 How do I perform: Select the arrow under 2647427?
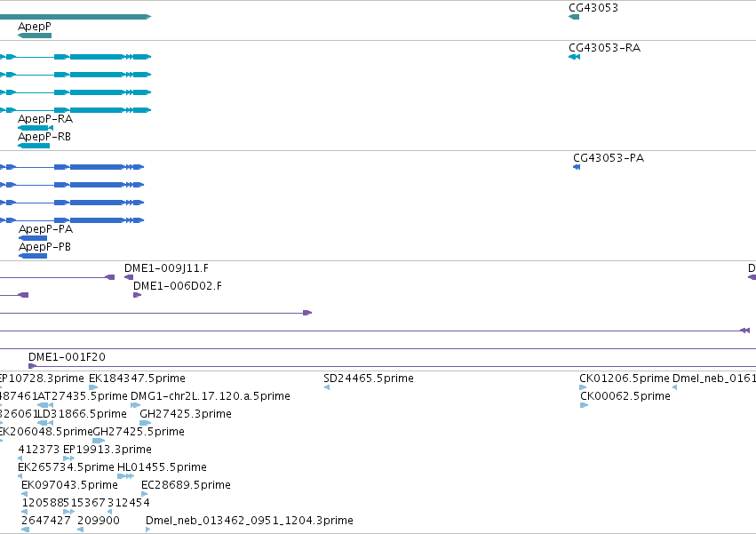pos(26,530)
